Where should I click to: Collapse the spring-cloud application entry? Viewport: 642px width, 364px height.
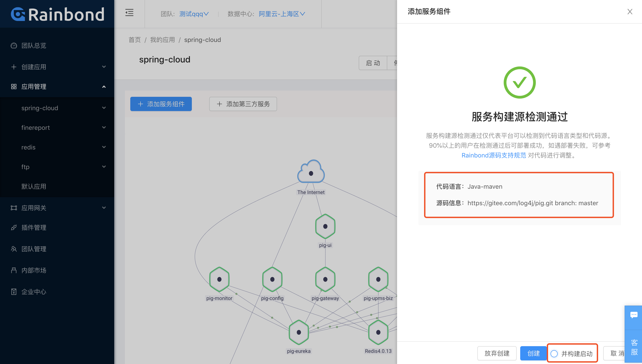[104, 108]
